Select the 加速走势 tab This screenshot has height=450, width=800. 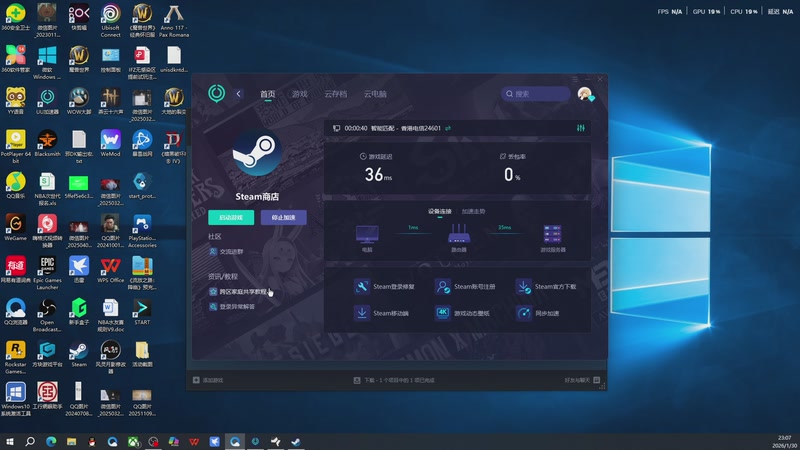473,211
